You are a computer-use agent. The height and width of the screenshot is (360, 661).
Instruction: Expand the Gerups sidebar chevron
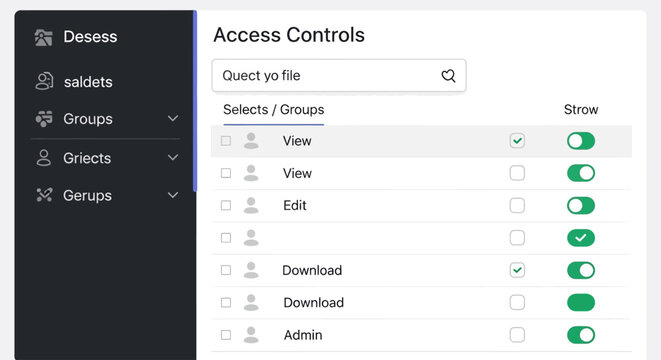point(173,195)
